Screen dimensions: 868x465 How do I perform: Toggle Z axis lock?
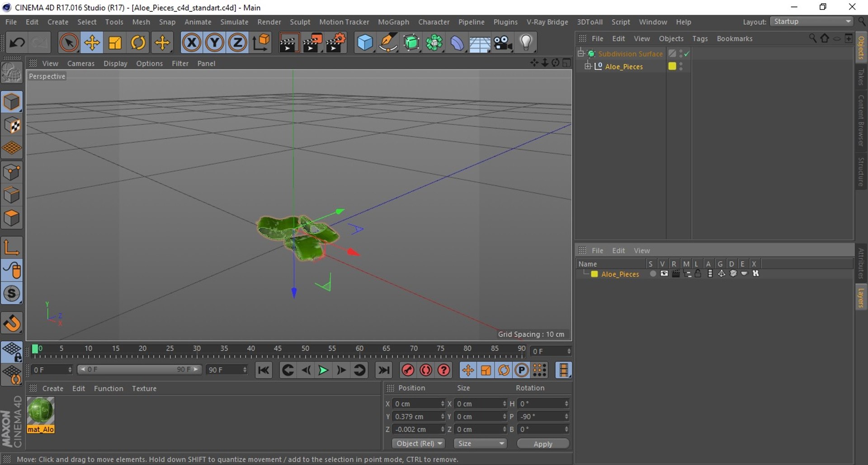(237, 43)
